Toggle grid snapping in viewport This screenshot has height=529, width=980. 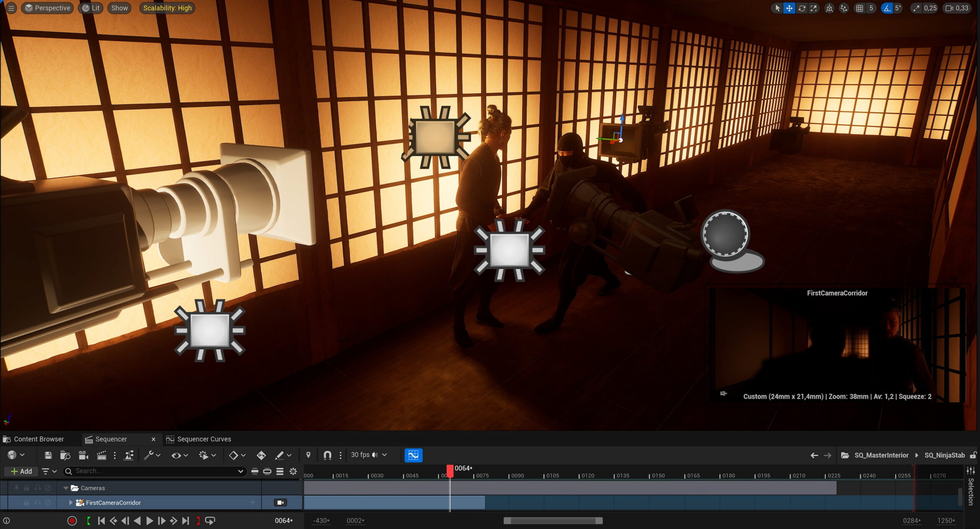(859, 8)
